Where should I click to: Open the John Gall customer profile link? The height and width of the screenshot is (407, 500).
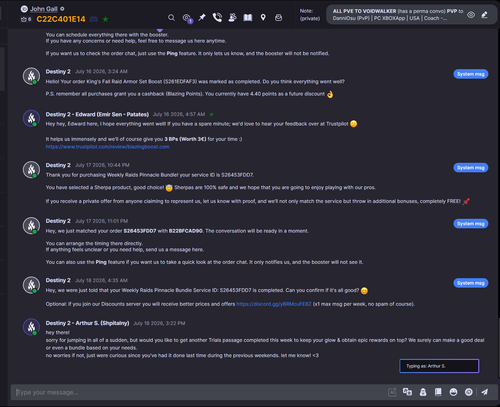click(44, 9)
